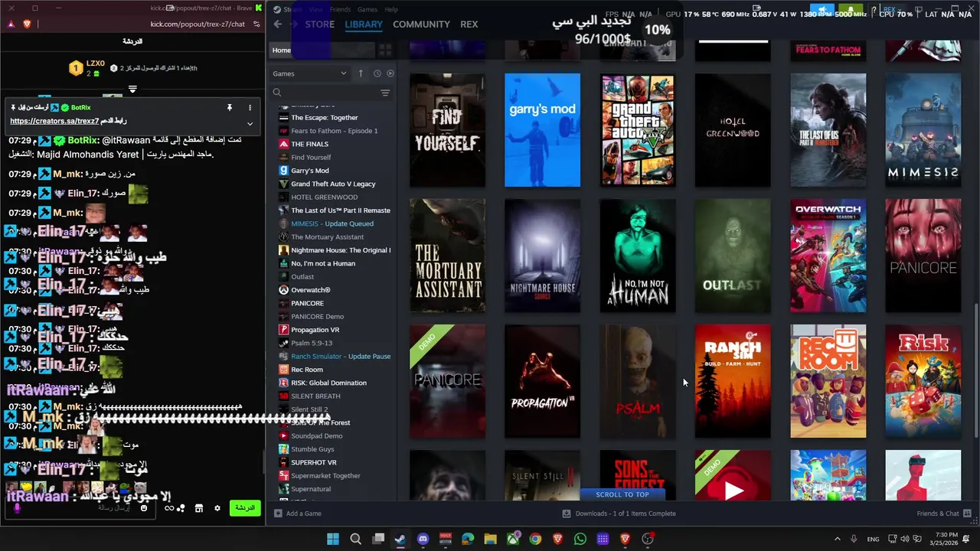
Task: Open Steam from the taskbar
Action: pyautogui.click(x=400, y=539)
